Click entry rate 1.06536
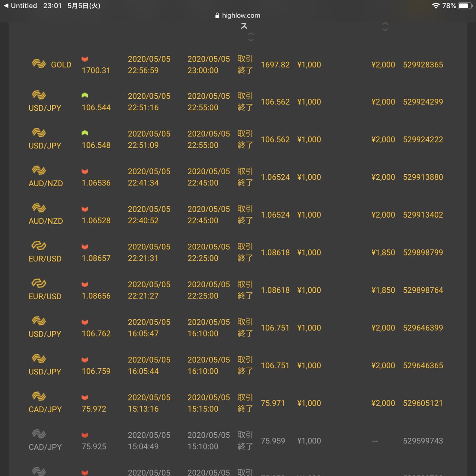The width and height of the screenshot is (476, 476). pos(96,183)
